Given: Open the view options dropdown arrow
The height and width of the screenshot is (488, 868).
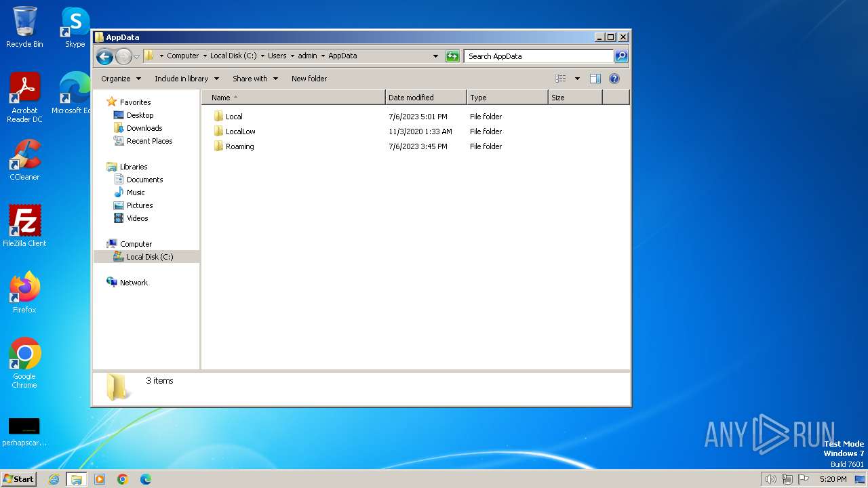Looking at the screenshot, I should coord(577,79).
